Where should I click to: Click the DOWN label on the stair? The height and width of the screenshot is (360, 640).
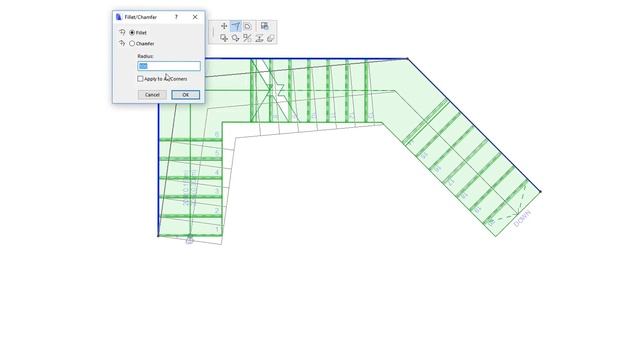click(522, 218)
